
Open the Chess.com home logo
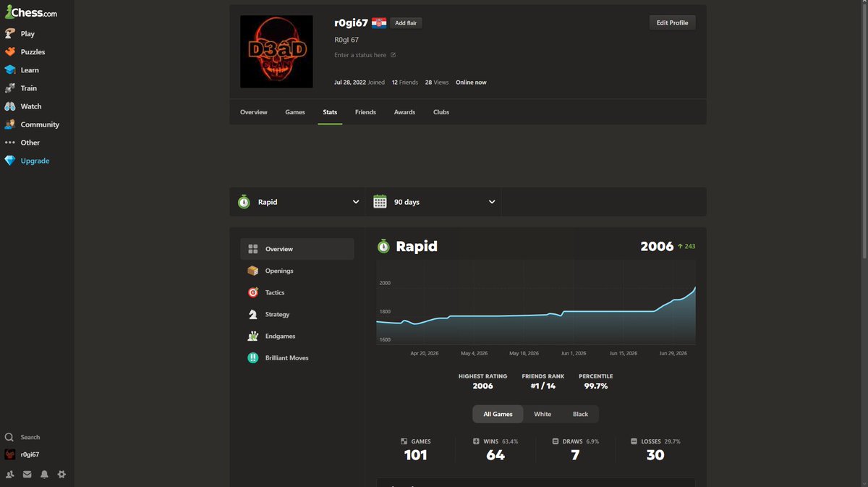30,12
